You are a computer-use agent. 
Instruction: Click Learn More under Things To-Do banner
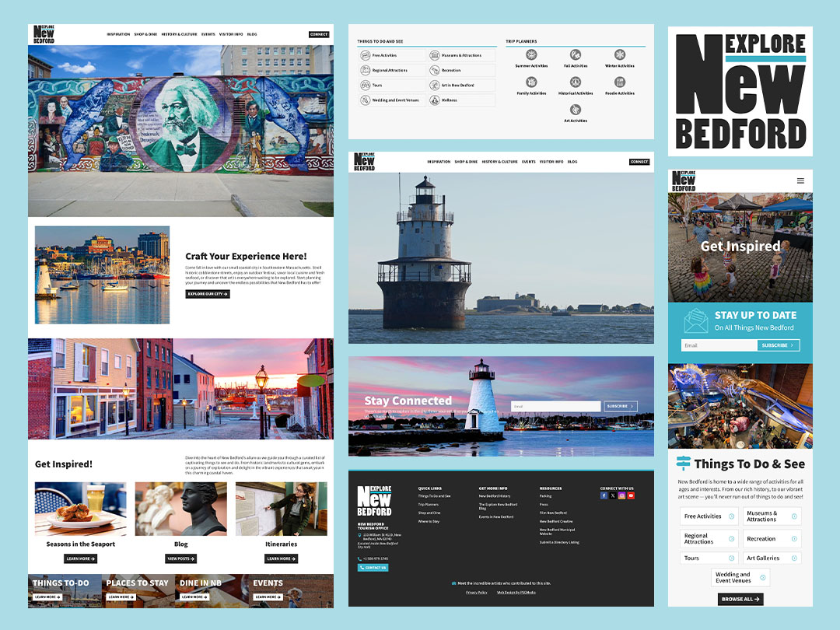tap(47, 597)
